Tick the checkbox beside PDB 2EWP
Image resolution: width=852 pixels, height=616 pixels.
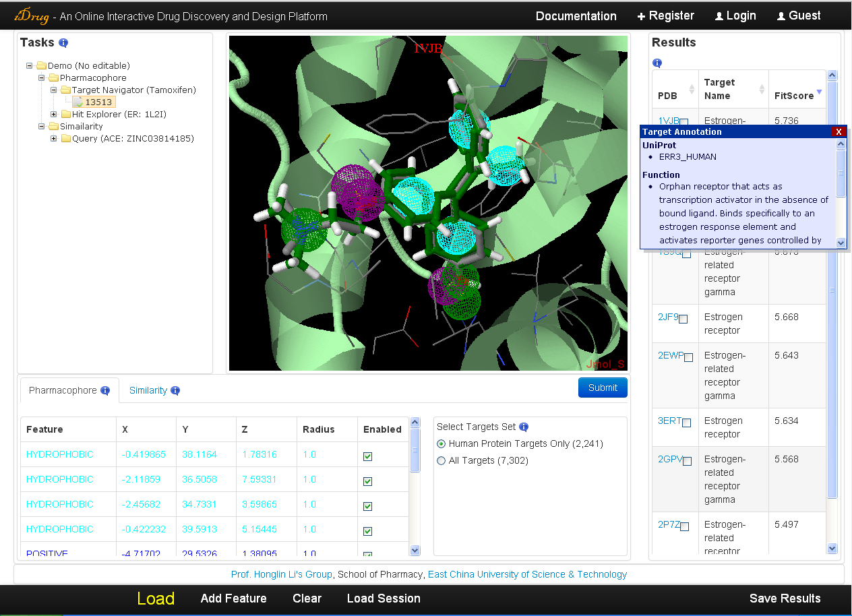tap(688, 357)
